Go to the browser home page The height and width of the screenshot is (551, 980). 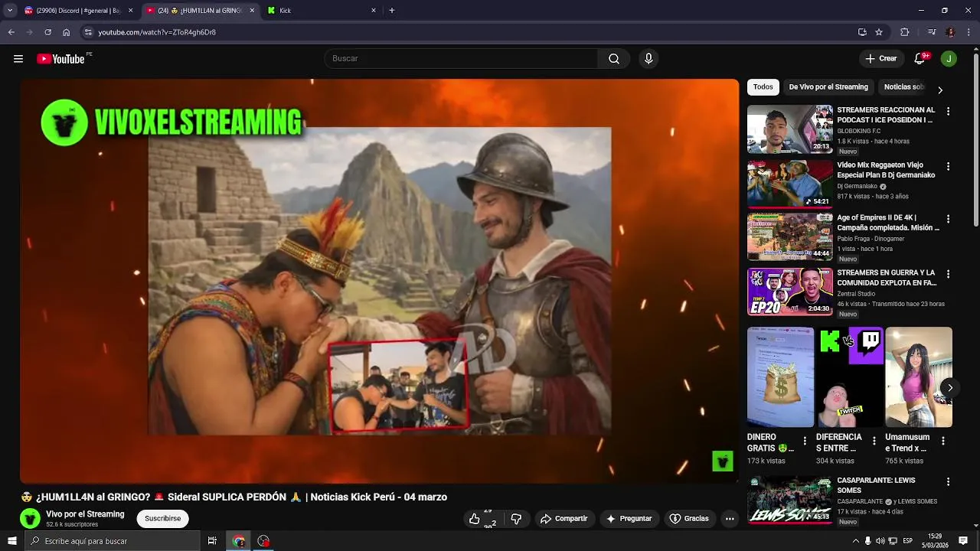pyautogui.click(x=67, y=32)
